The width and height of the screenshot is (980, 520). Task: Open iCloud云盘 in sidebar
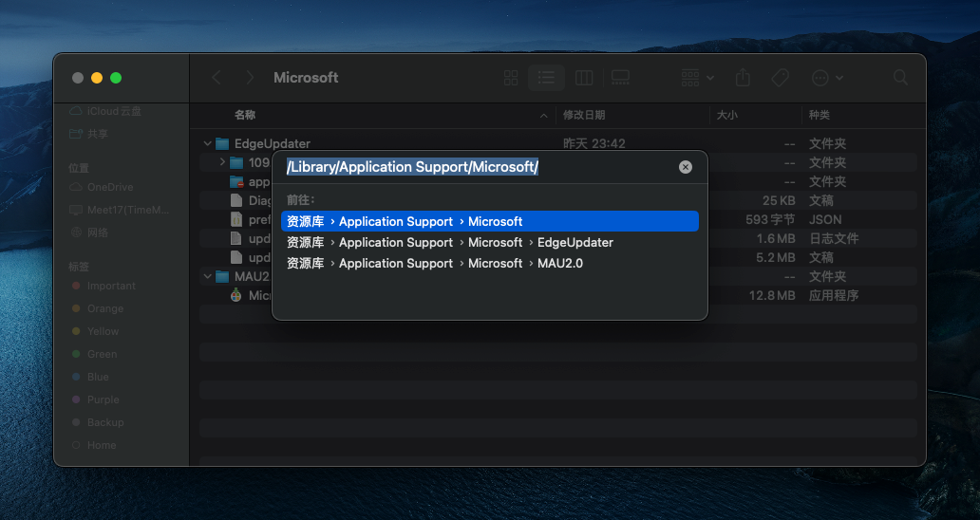(114, 111)
